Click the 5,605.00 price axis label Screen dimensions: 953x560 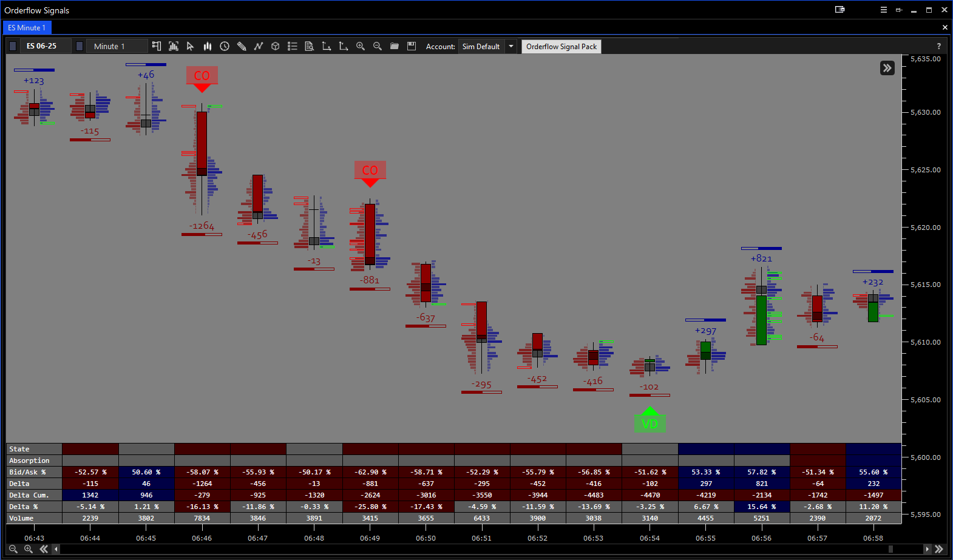tap(925, 400)
